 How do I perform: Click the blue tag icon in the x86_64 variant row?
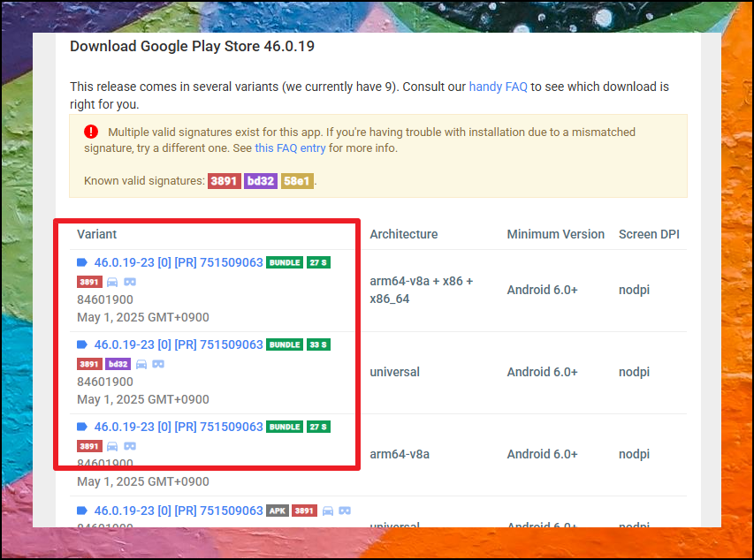[81, 262]
